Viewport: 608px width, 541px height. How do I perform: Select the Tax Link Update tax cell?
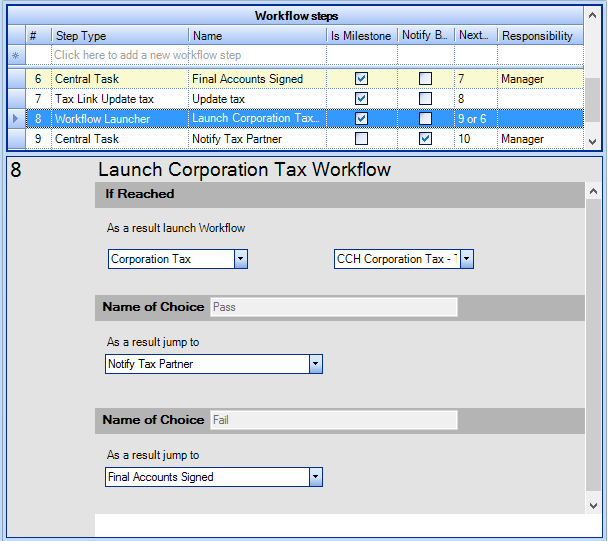(x=120, y=99)
